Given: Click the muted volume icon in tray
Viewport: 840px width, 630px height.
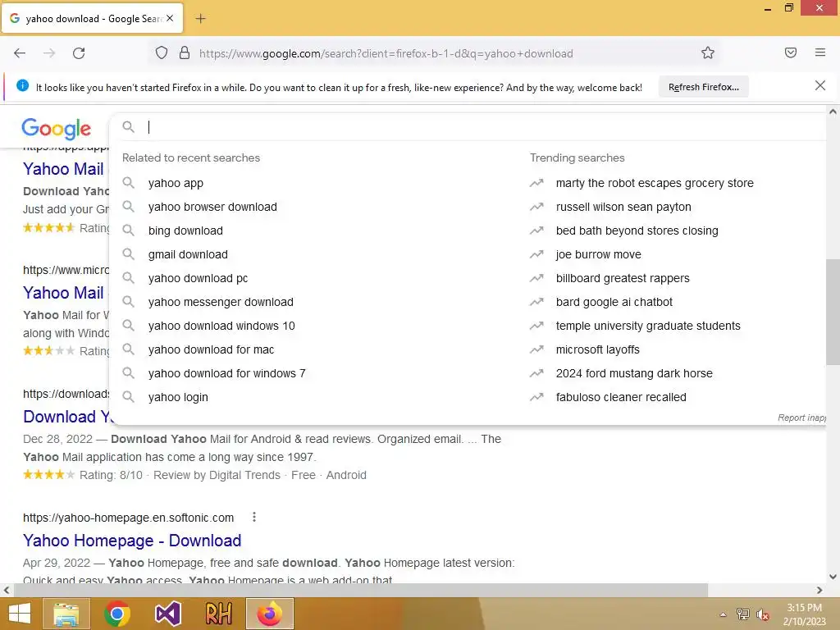Looking at the screenshot, I should [x=763, y=614].
